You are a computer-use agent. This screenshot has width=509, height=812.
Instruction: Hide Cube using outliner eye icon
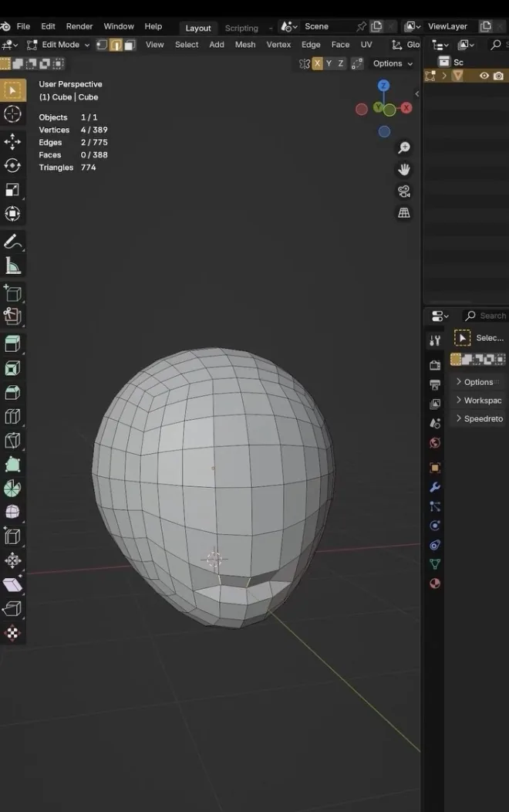point(484,76)
